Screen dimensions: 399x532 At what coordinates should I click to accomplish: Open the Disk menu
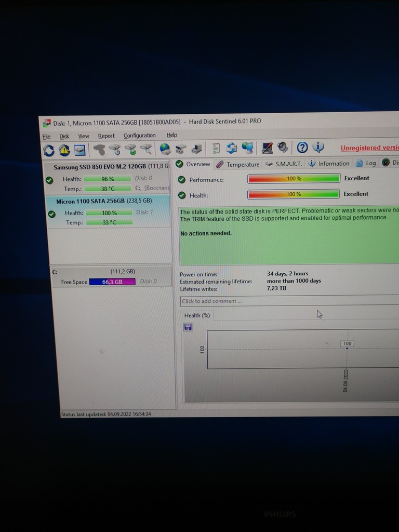pos(64,137)
